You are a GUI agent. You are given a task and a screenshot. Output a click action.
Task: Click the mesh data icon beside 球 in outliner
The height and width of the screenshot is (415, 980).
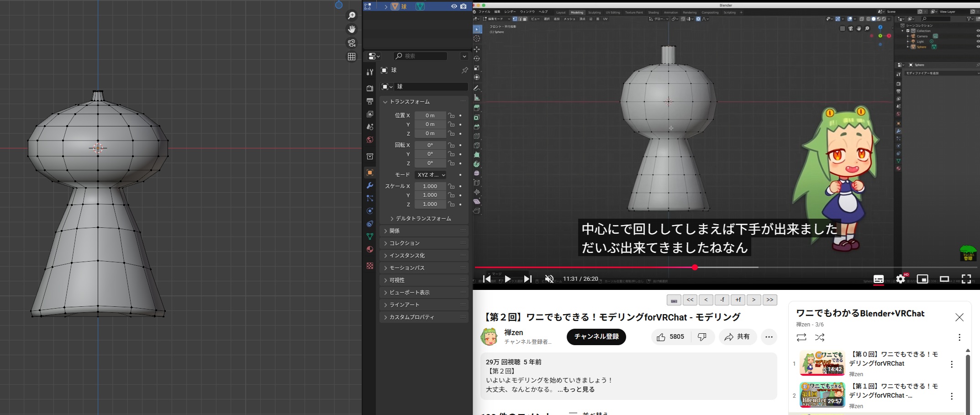click(x=420, y=6)
